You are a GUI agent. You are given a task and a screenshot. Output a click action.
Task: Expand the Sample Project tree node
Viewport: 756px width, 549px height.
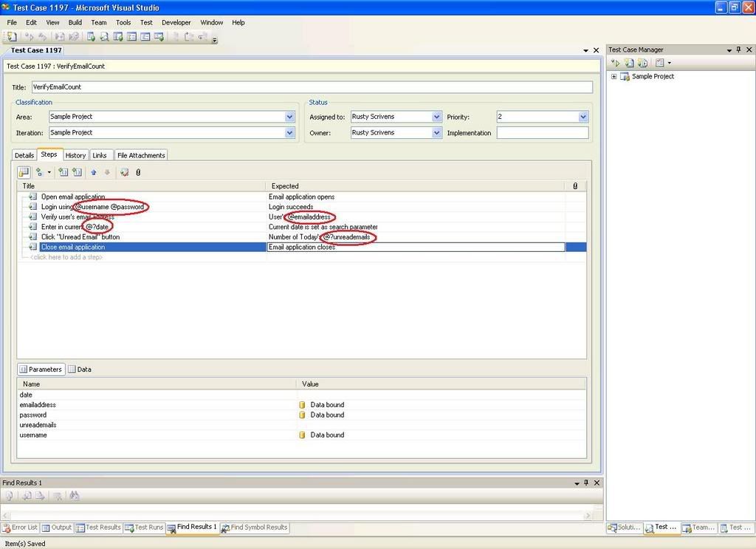(614, 76)
